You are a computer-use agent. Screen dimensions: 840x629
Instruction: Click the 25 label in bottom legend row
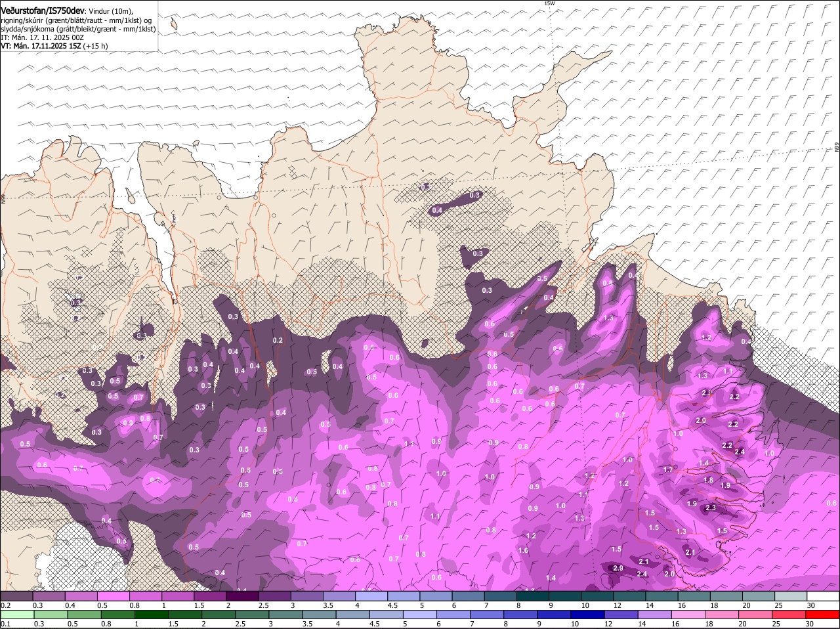coord(776,624)
